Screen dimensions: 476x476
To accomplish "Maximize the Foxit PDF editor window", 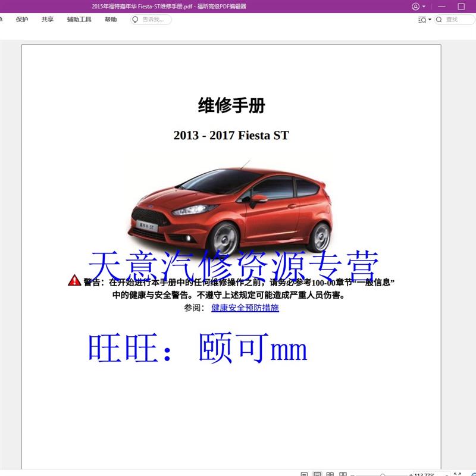I will coord(461,7).
